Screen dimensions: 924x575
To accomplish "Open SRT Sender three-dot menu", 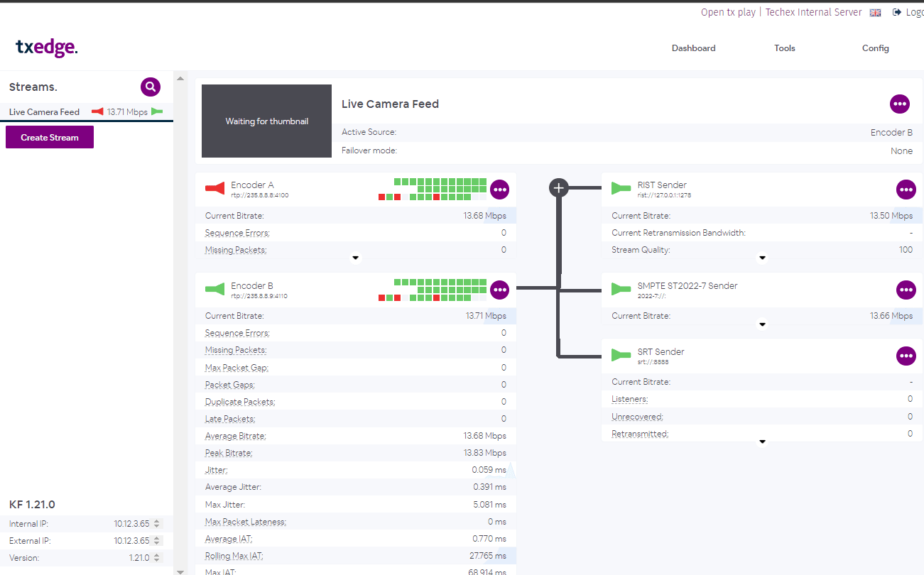I will pos(906,356).
